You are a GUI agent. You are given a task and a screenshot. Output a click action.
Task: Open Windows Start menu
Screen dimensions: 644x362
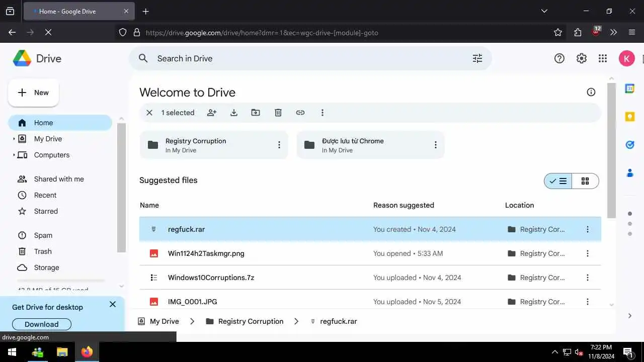pos(12,352)
